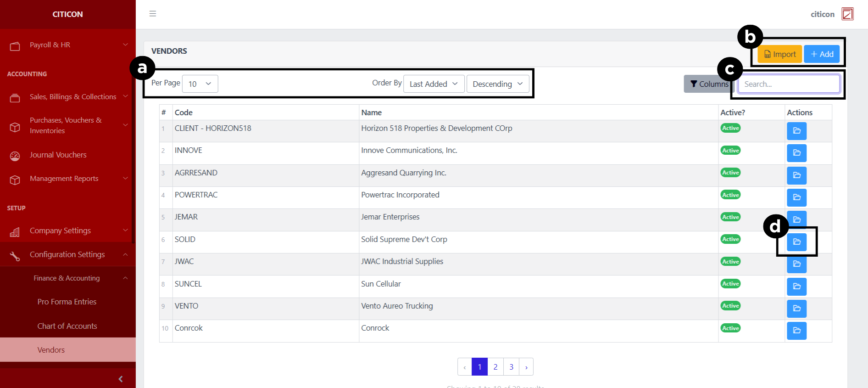Open the Per Page dropdown
Image resolution: width=868 pixels, height=388 pixels.
[x=200, y=84]
